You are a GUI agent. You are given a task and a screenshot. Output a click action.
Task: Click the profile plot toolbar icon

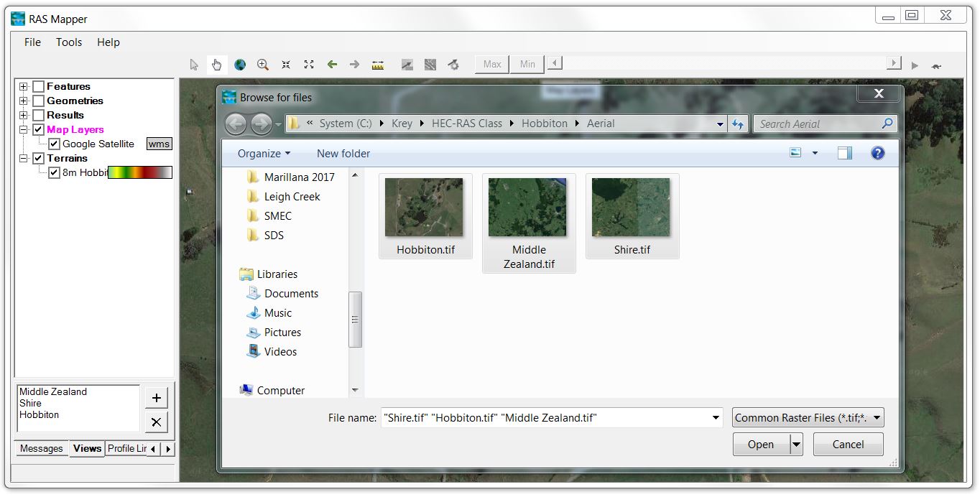coord(407,65)
